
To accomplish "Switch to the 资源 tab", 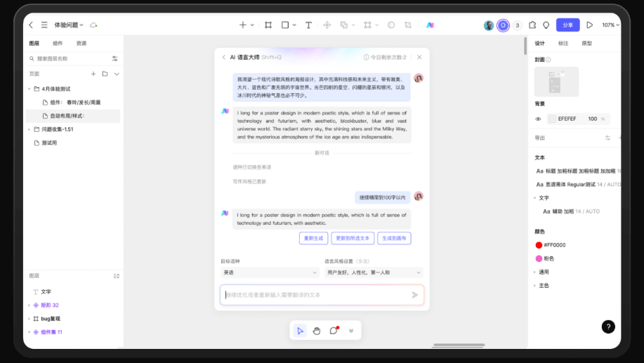I will click(x=81, y=44).
